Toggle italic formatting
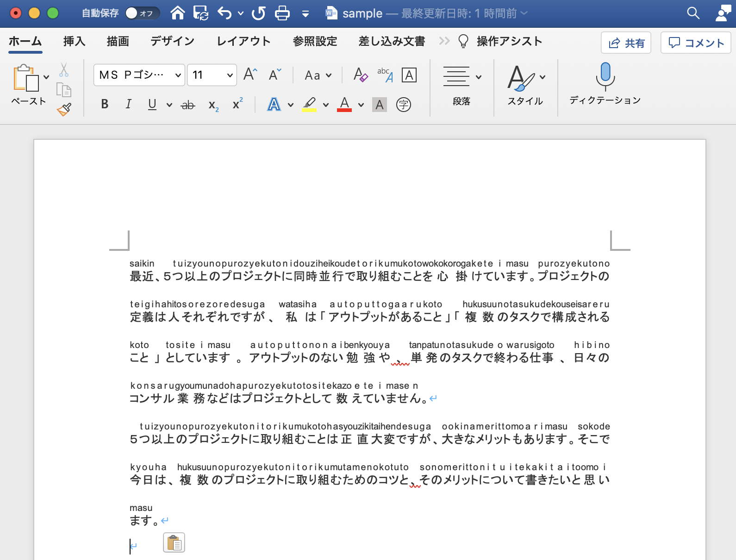 coord(129,104)
